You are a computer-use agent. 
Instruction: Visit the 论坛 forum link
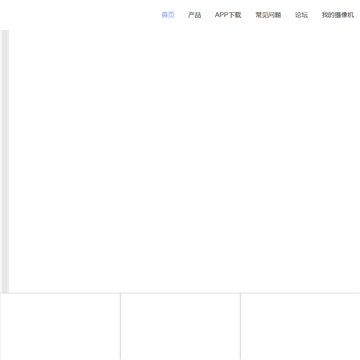[301, 15]
